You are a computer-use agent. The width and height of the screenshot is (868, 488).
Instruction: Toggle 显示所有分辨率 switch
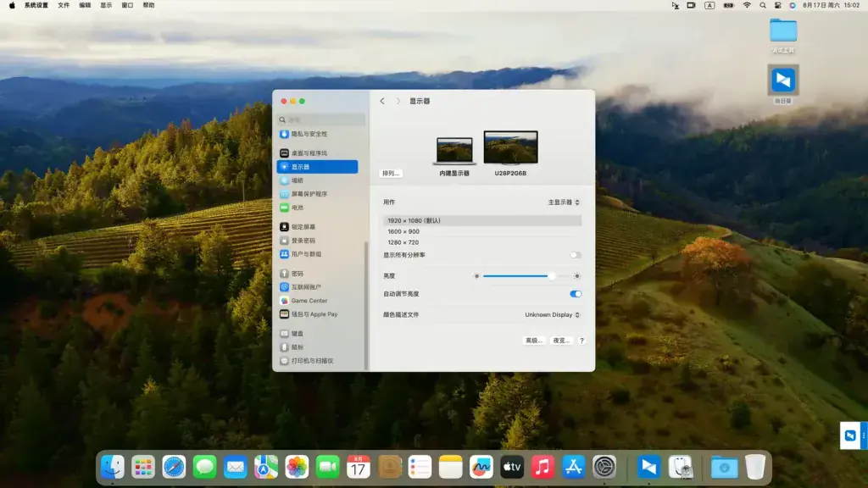click(x=576, y=255)
